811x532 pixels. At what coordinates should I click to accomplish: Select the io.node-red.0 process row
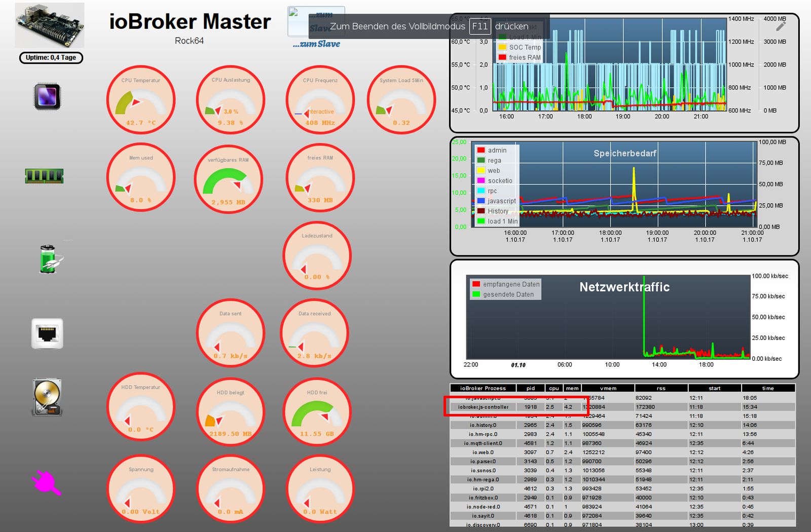coord(622,507)
